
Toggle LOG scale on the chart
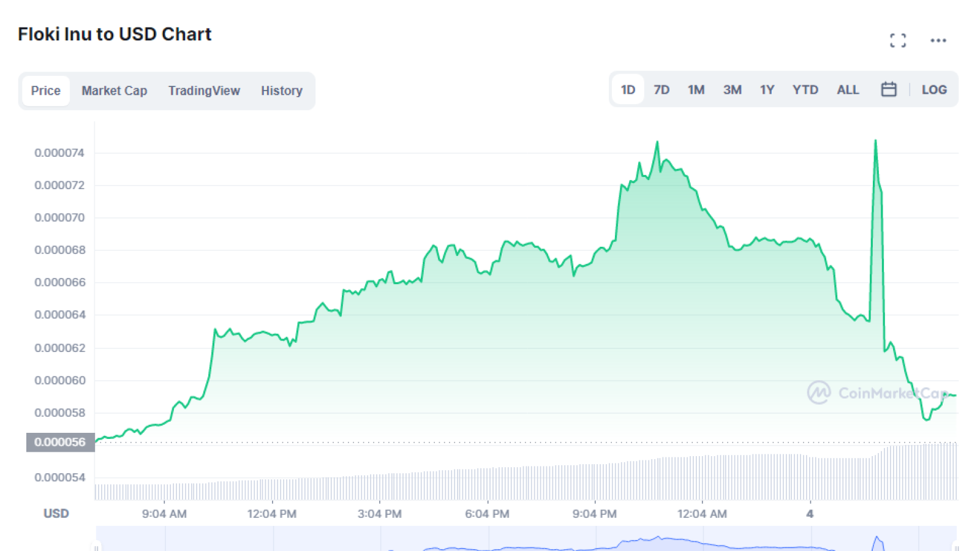tap(934, 89)
